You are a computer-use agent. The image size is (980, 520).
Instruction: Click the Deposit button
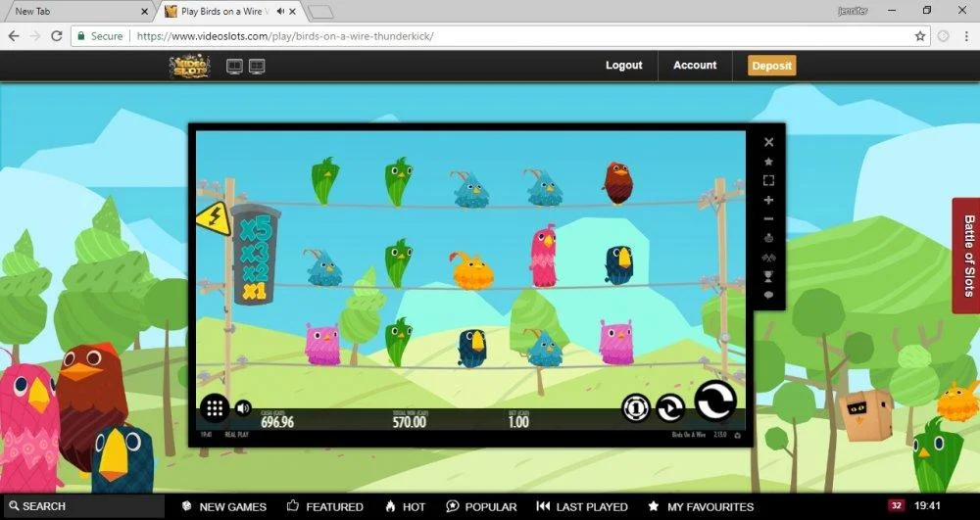click(772, 66)
